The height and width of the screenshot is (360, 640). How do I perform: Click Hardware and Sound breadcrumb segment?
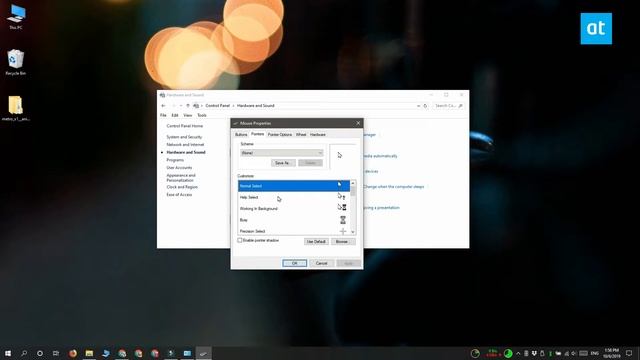pyautogui.click(x=256, y=106)
